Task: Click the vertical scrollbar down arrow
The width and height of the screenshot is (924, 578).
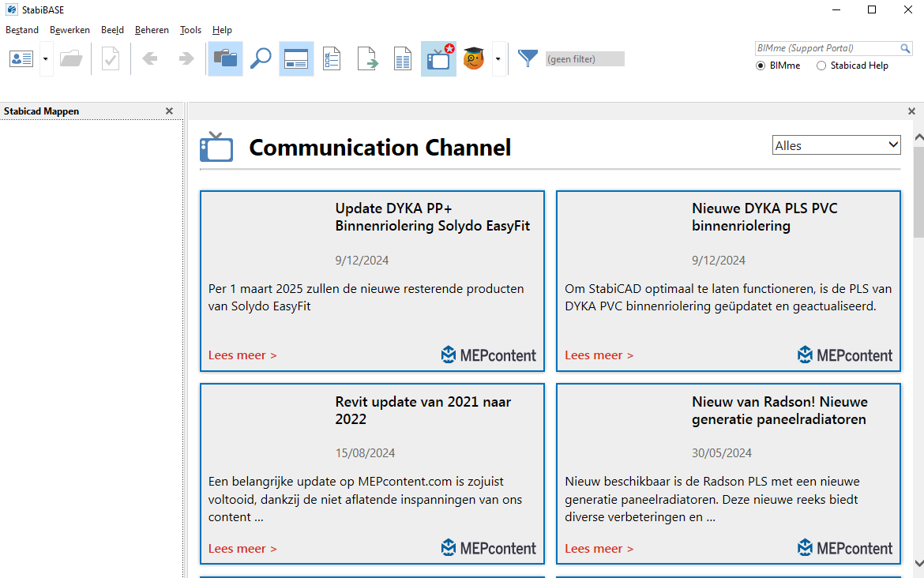Action: pyautogui.click(x=918, y=563)
